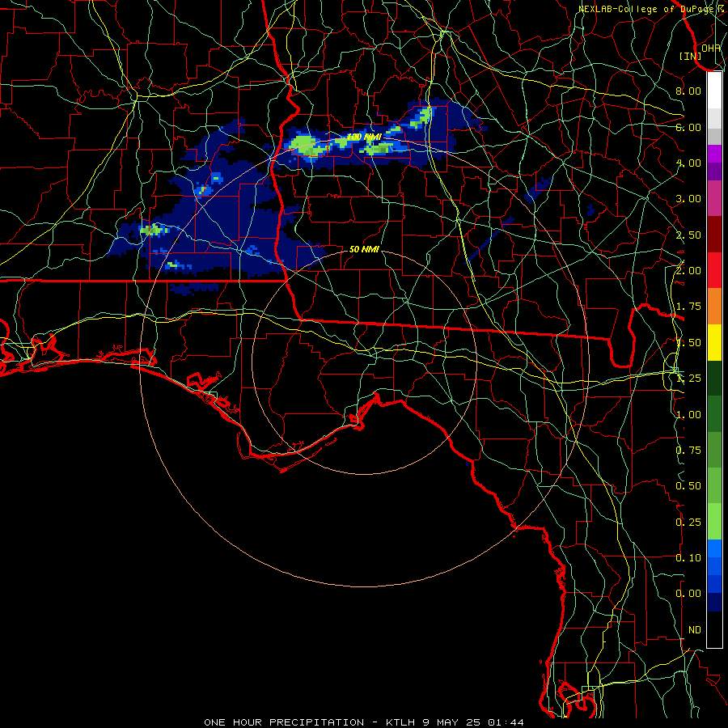The width and height of the screenshot is (728, 728).
Task: Click the 3.00 legend value
Action: click(x=688, y=199)
